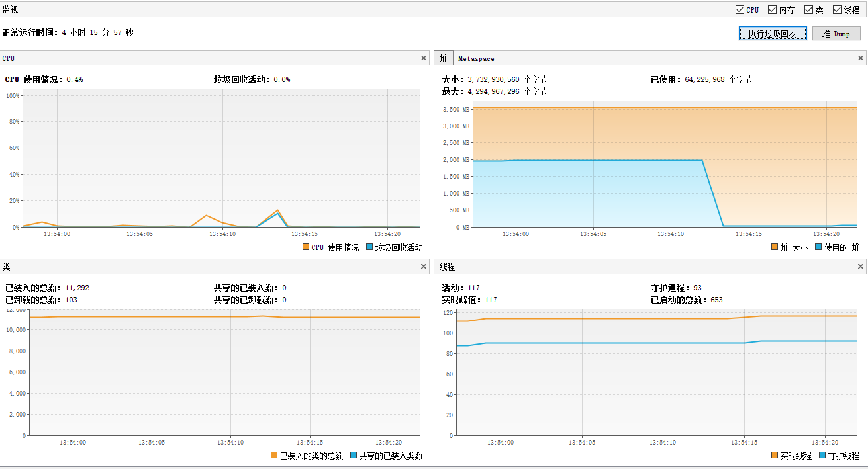Close the CPU panel
This screenshot has width=868, height=469.
424,58
